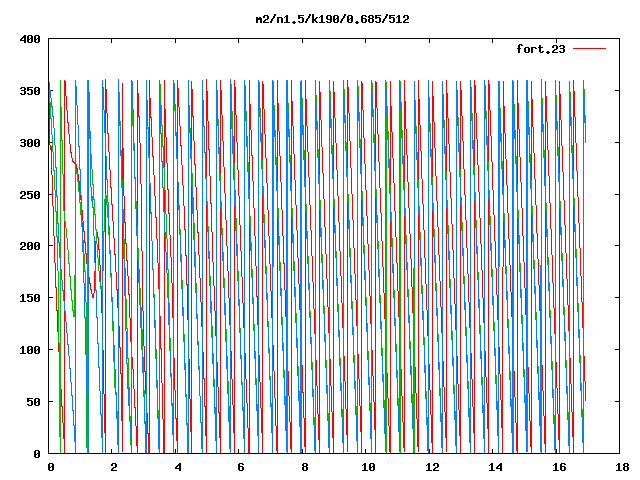Click x-axis label 2
The width and height of the screenshot is (640, 480).
[114, 467]
